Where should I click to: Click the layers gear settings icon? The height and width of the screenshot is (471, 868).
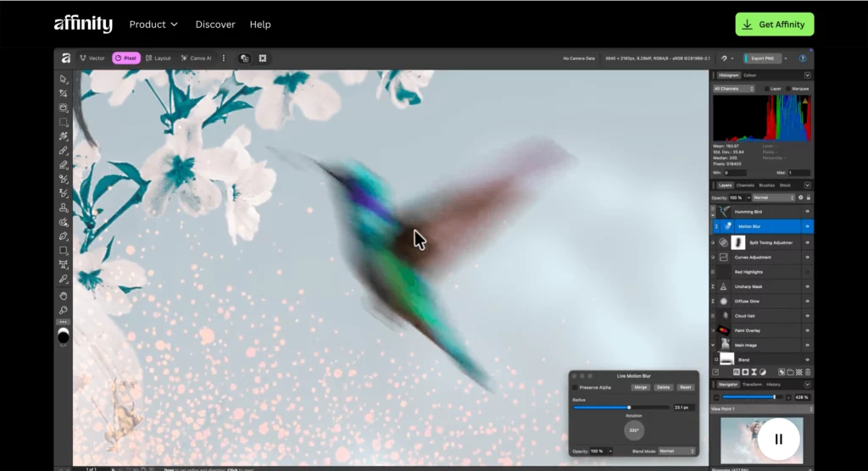click(x=800, y=197)
